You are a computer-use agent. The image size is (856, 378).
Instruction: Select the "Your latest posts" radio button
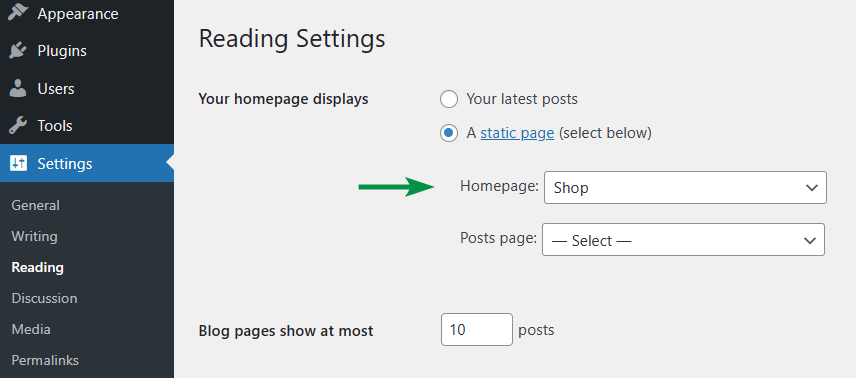tap(449, 99)
